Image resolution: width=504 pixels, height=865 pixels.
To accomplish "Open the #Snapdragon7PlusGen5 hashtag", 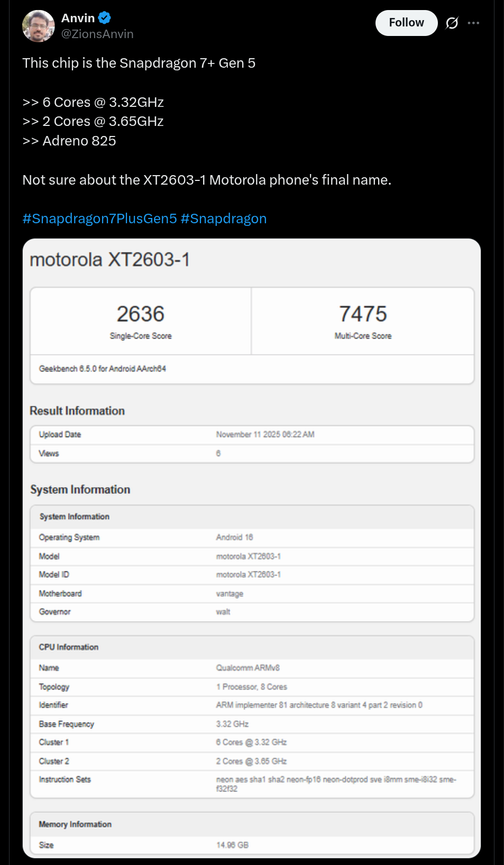I will point(99,218).
